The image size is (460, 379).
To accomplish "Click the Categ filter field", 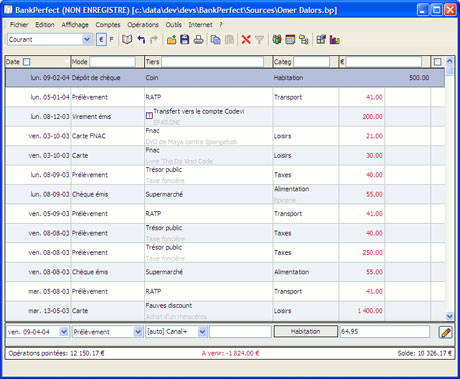I will (311, 62).
